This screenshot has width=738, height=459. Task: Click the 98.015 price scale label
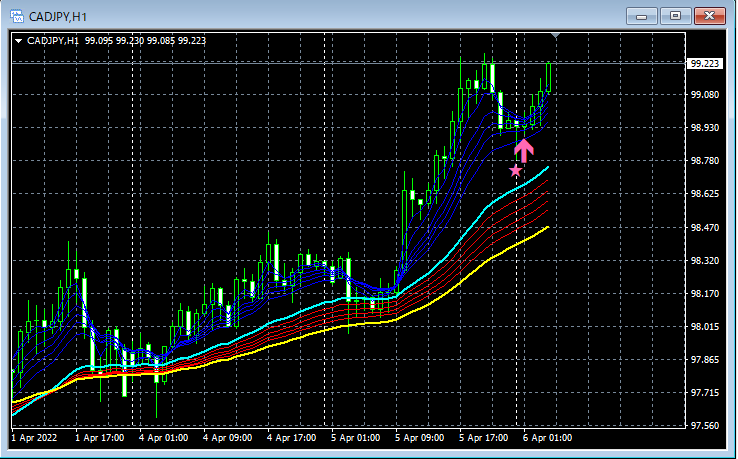pos(705,326)
